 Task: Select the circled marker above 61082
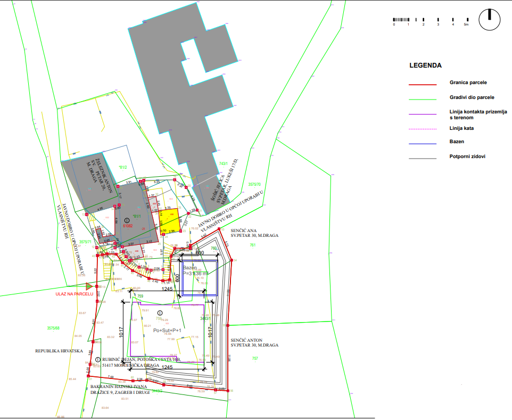tap(127, 219)
